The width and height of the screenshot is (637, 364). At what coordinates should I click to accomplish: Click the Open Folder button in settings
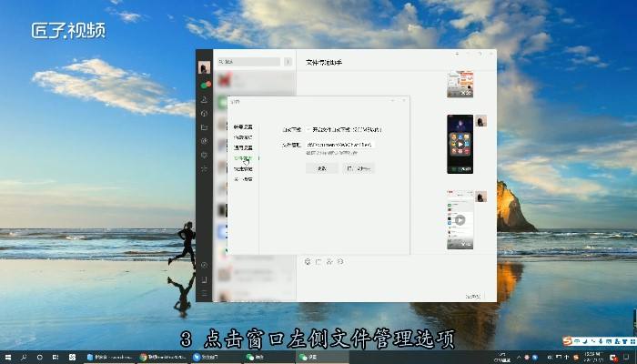pos(359,168)
